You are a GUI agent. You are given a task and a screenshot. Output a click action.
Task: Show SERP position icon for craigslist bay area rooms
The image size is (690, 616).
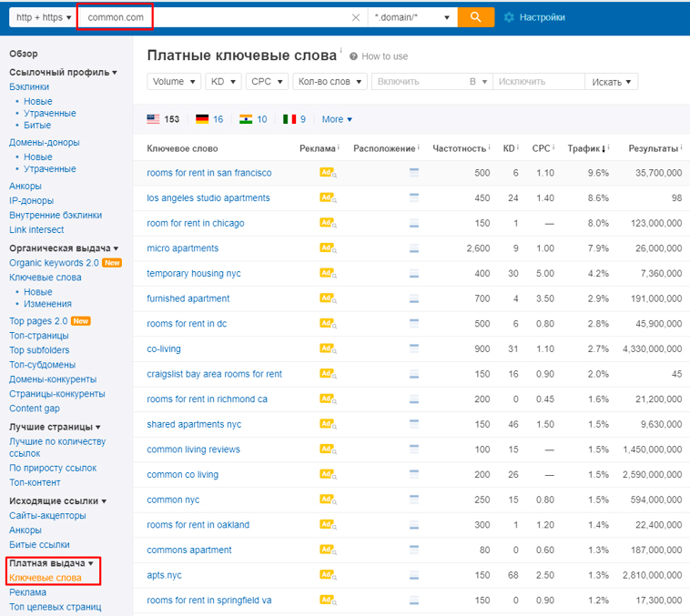pyautogui.click(x=414, y=374)
